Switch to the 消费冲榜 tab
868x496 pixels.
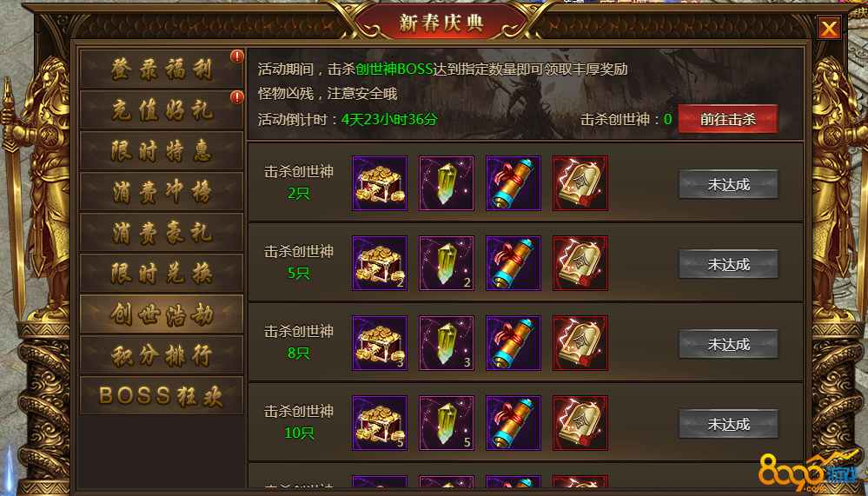tap(161, 191)
